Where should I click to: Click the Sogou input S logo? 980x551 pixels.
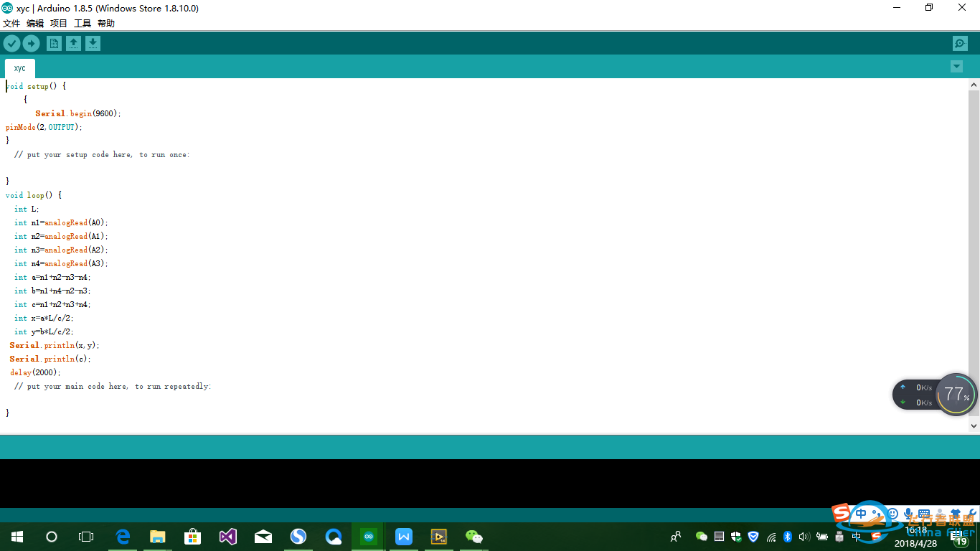(x=841, y=513)
